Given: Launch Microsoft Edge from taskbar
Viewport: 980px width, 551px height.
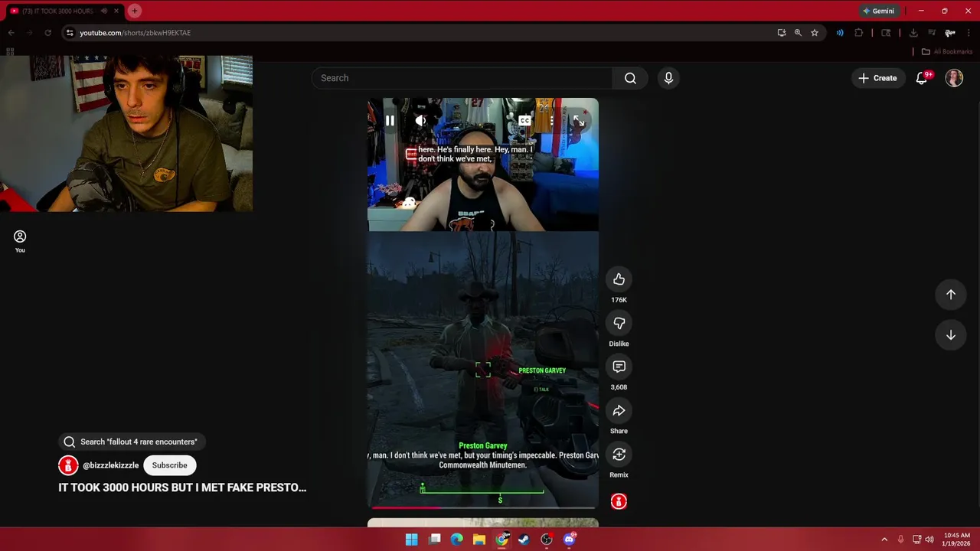Looking at the screenshot, I should click(456, 540).
